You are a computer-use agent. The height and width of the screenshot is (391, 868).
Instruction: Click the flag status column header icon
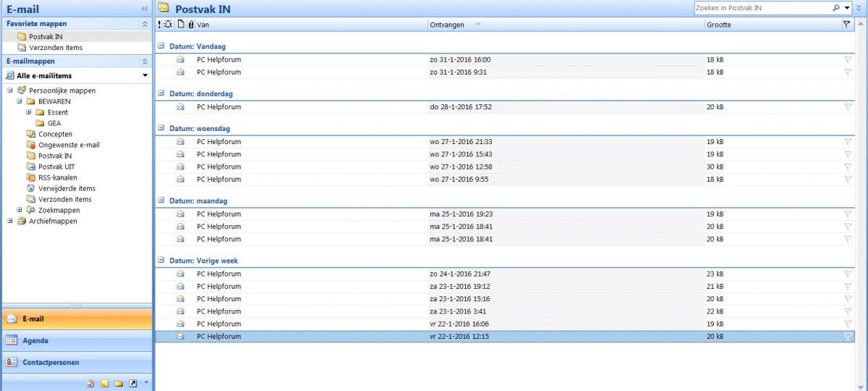(847, 25)
